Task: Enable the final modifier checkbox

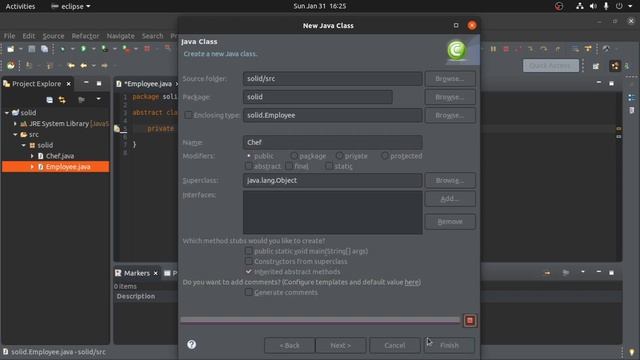Action: click(289, 166)
